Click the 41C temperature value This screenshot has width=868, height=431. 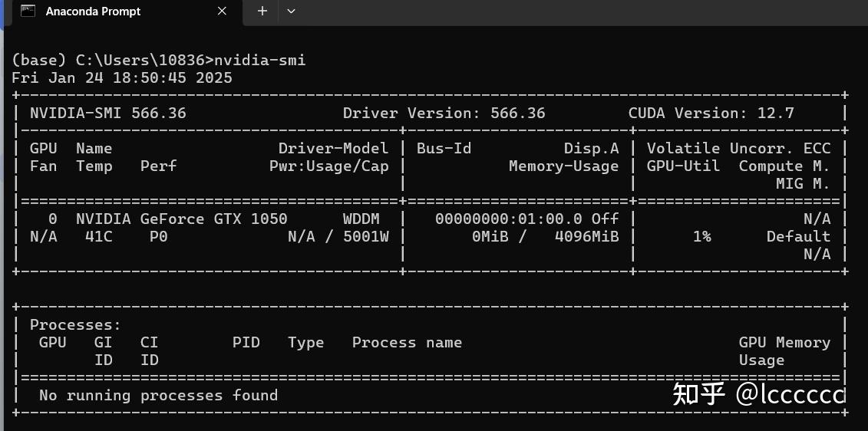coord(98,237)
